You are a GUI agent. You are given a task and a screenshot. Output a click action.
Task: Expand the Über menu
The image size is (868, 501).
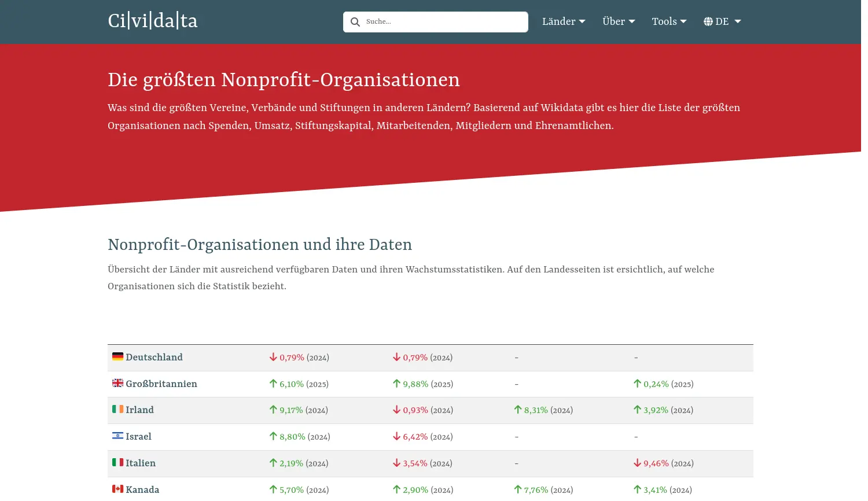pos(619,21)
